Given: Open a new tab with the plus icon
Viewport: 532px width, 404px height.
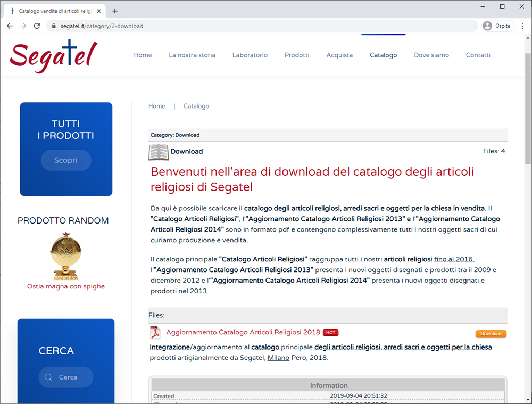Looking at the screenshot, I should click(115, 11).
